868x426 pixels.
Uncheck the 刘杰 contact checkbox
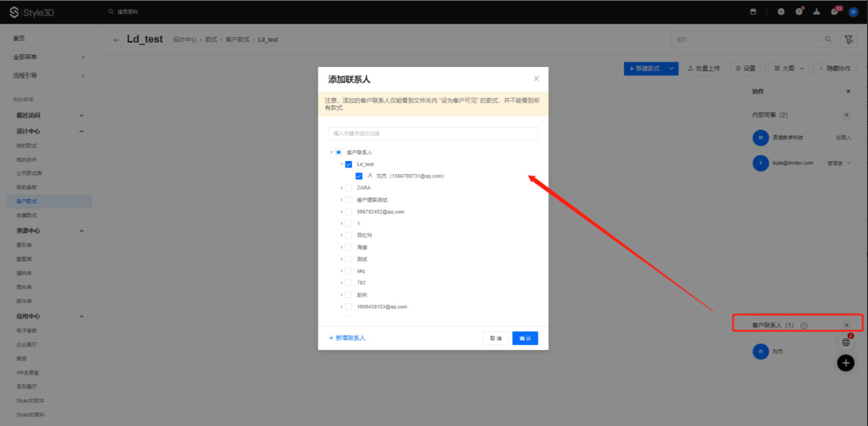[x=359, y=176]
